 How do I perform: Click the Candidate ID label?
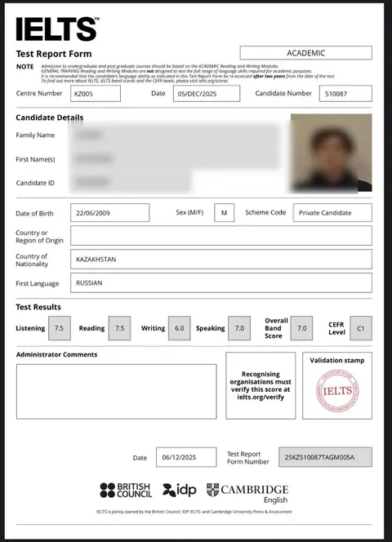coord(35,183)
